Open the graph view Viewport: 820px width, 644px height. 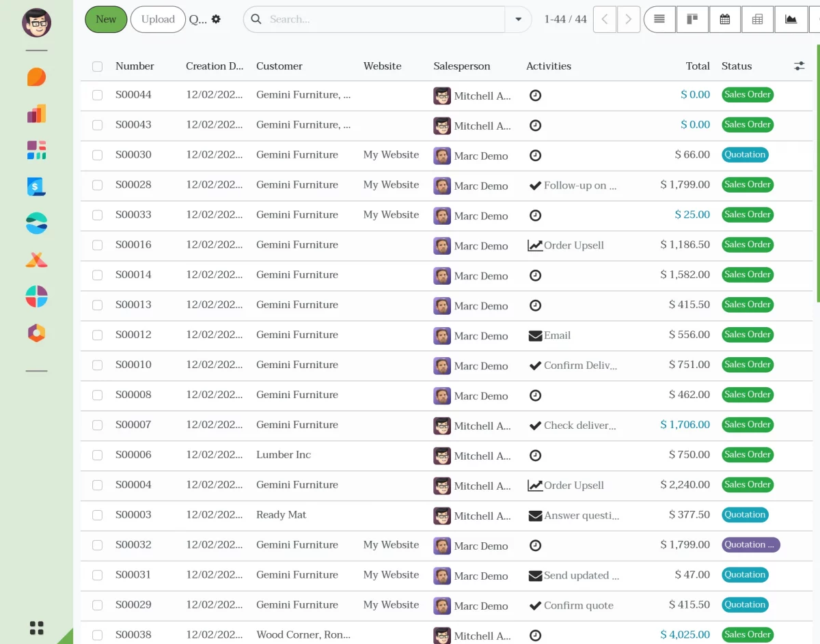(790, 19)
